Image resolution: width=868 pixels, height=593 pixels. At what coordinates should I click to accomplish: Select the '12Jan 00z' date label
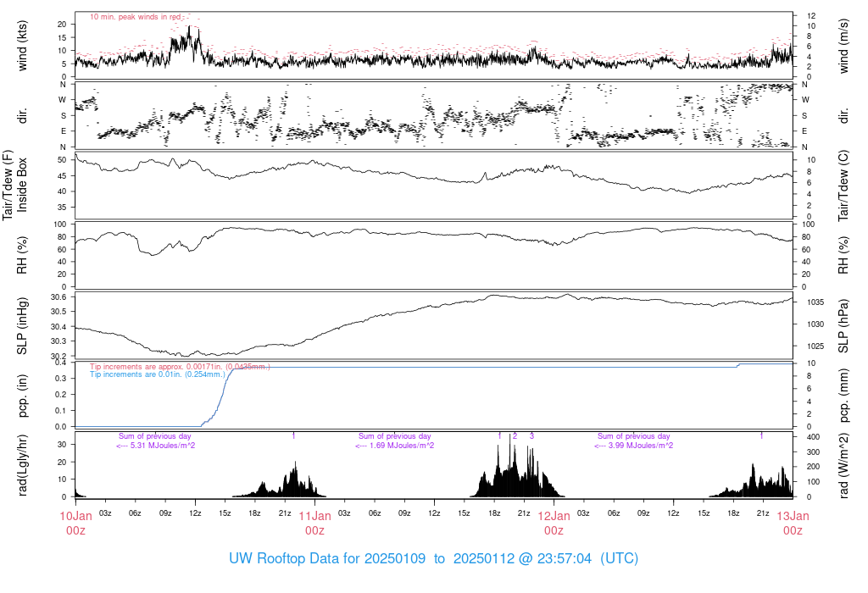pos(554,524)
